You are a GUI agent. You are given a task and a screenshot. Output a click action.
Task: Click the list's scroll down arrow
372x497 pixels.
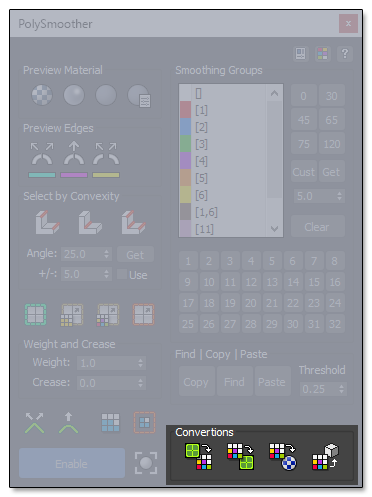tap(274, 229)
